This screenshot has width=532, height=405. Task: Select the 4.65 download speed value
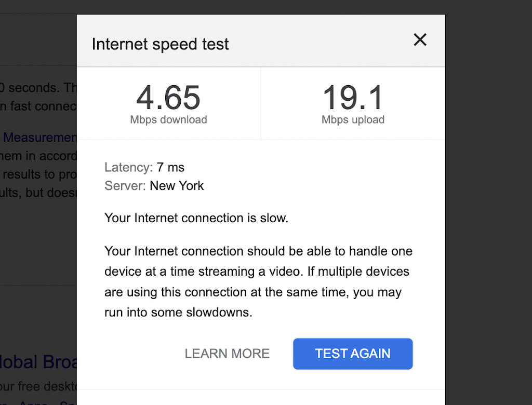168,97
